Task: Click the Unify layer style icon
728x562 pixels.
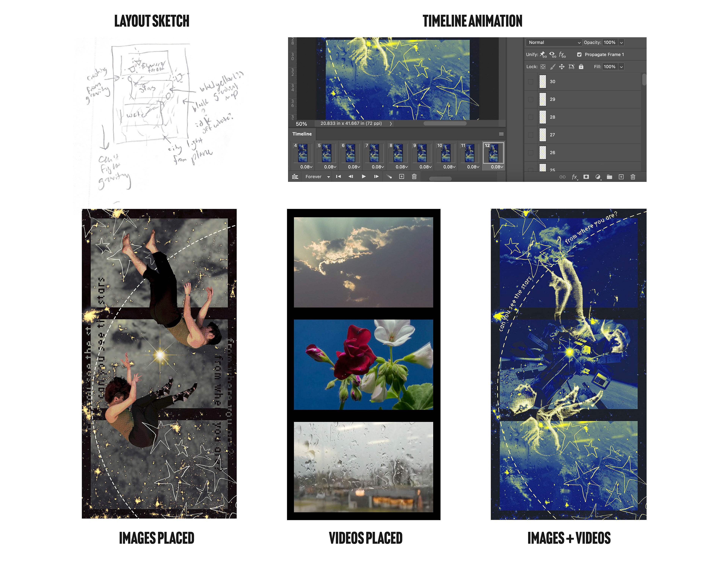Action: tap(562, 55)
